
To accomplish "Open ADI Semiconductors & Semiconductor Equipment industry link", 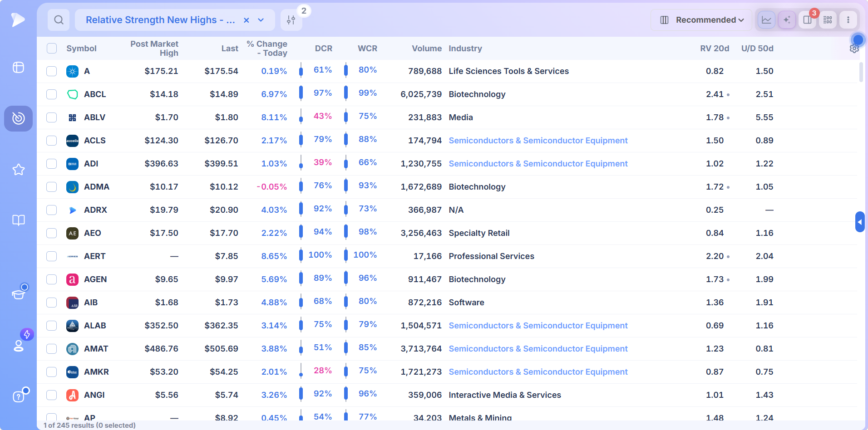I will [x=538, y=164].
